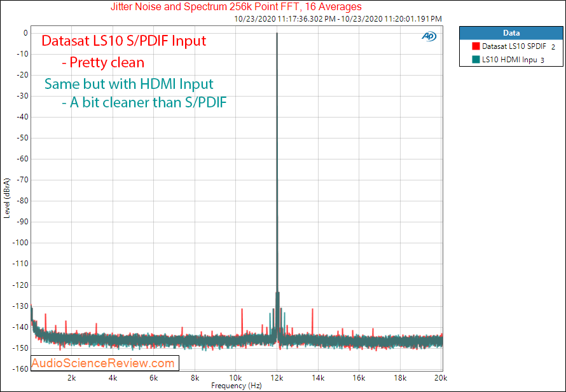Click the annotation A bit cleaner than S/PDIF

(x=144, y=102)
